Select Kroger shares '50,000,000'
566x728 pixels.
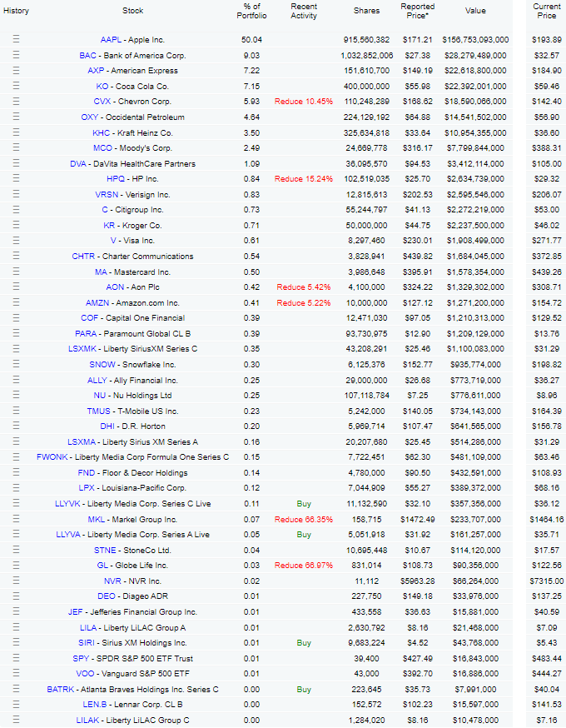click(366, 225)
